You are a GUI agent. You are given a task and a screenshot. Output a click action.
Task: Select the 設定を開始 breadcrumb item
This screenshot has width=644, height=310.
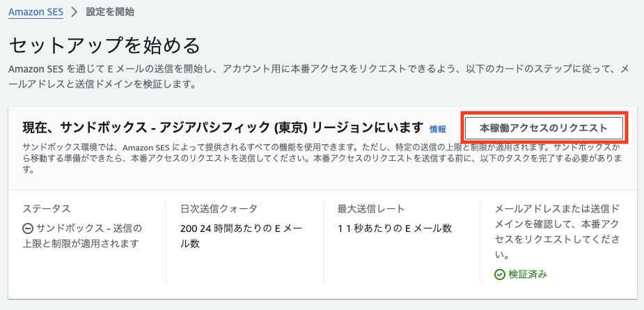110,12
